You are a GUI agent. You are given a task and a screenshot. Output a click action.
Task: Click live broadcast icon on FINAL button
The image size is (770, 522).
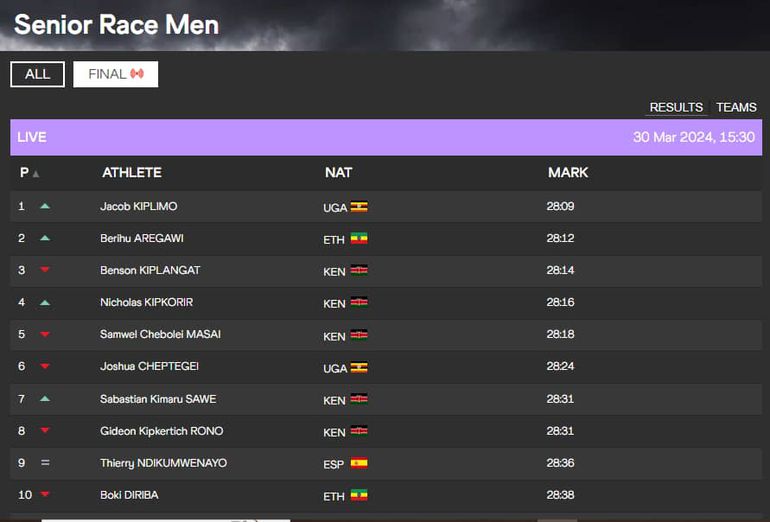pos(137,74)
